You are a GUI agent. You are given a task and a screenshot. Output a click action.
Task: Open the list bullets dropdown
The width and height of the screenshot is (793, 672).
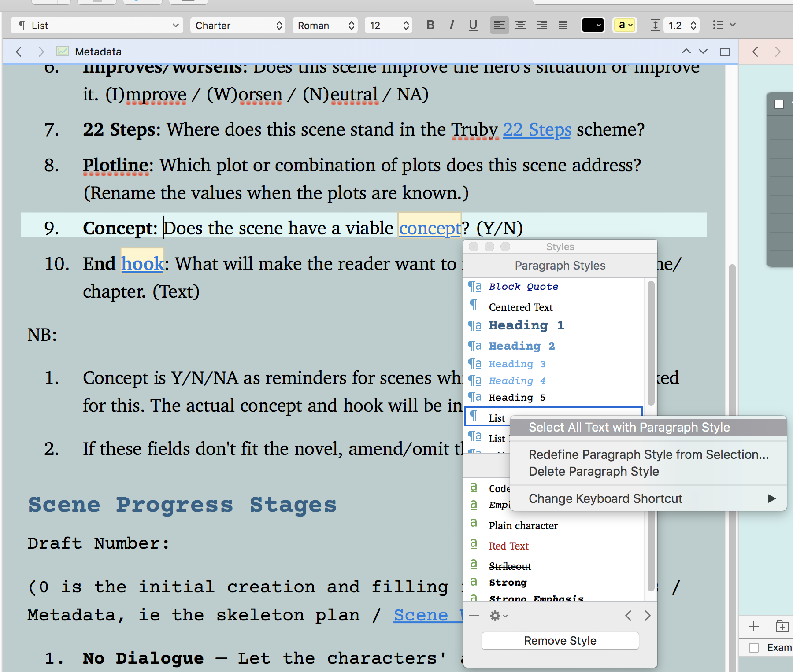click(724, 25)
